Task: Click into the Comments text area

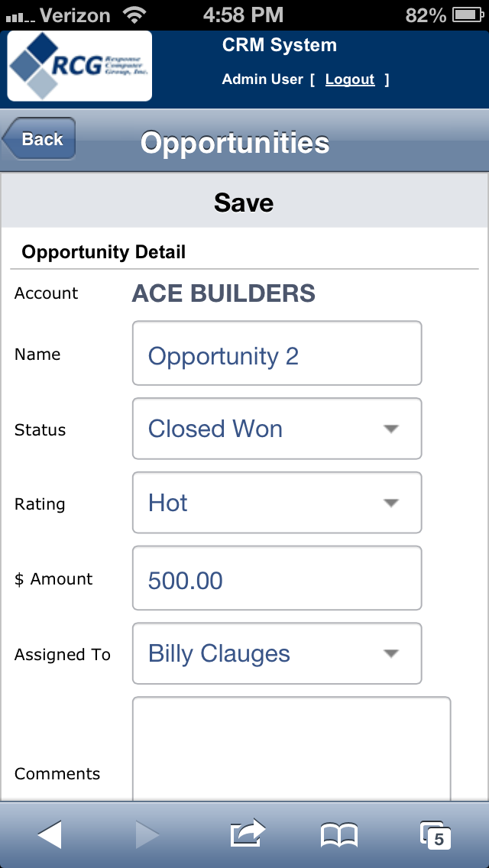Action: [291, 749]
